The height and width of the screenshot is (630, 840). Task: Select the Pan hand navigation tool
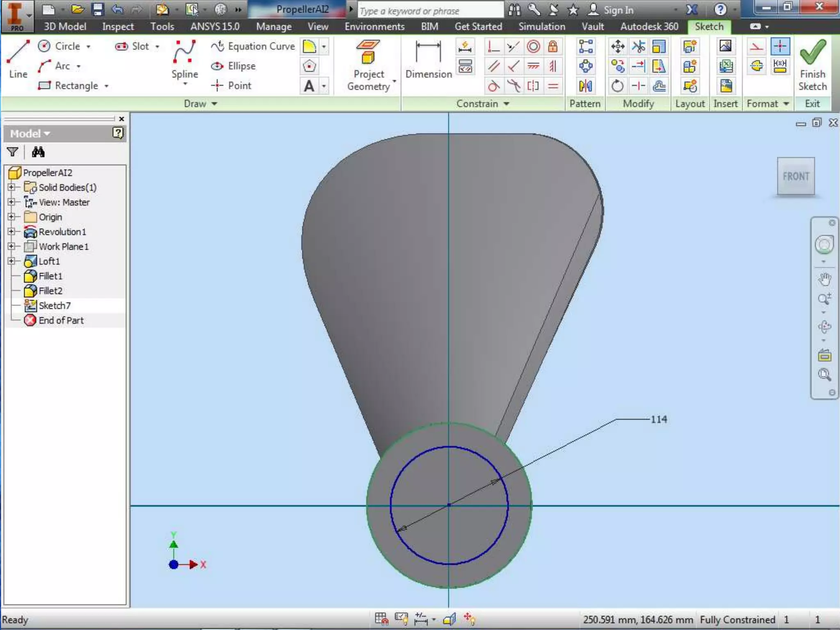[824, 279]
